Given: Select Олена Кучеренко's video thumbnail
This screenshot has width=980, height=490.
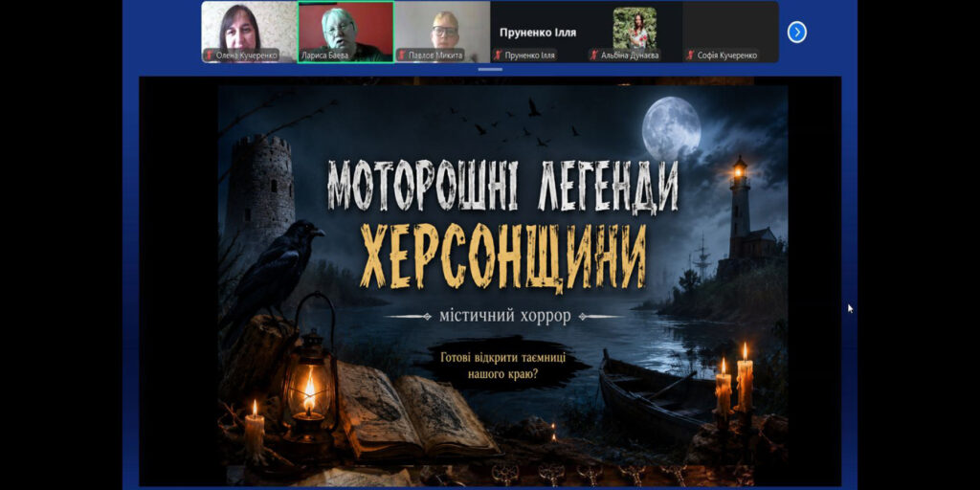Looking at the screenshot, I should (x=250, y=32).
